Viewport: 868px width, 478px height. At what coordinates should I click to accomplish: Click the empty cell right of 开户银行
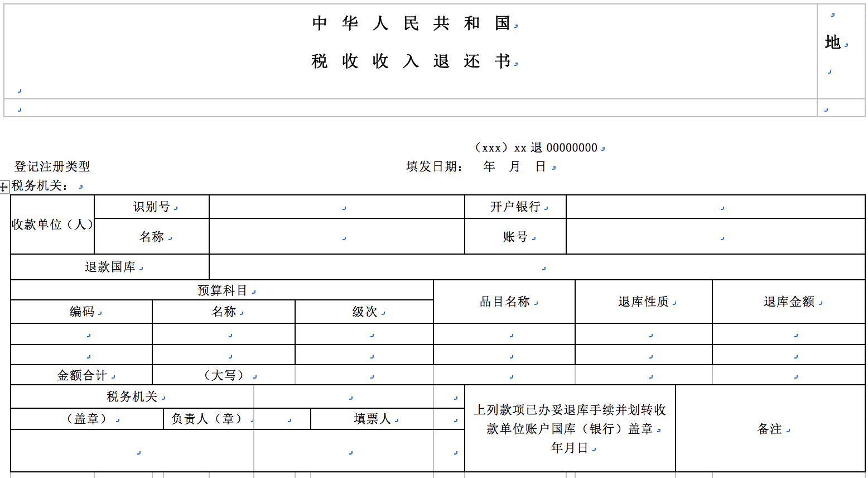click(716, 207)
